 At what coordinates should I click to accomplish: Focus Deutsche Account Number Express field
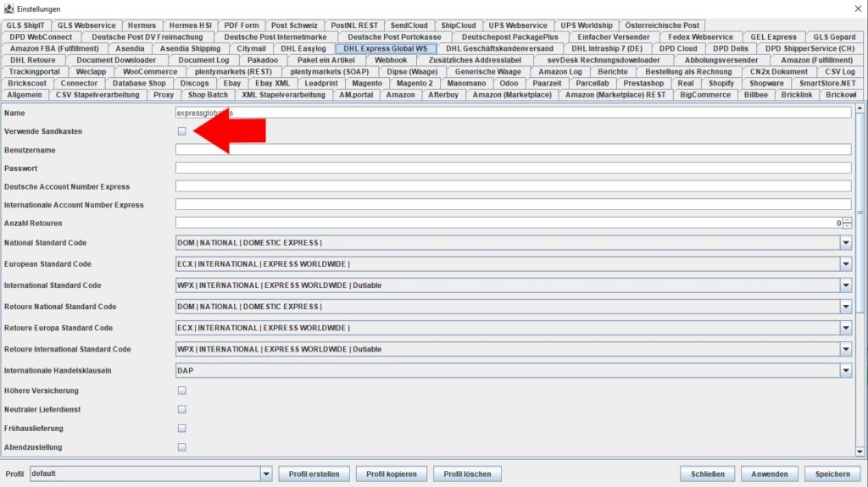[x=513, y=186]
